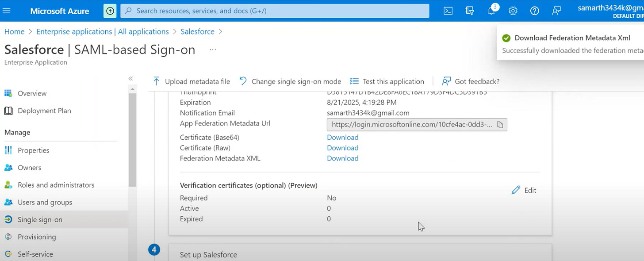
Task: Open account menu samarth3434k
Action: (610, 11)
